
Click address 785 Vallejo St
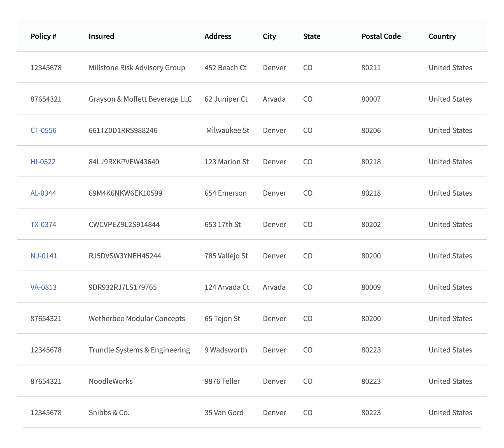click(226, 256)
